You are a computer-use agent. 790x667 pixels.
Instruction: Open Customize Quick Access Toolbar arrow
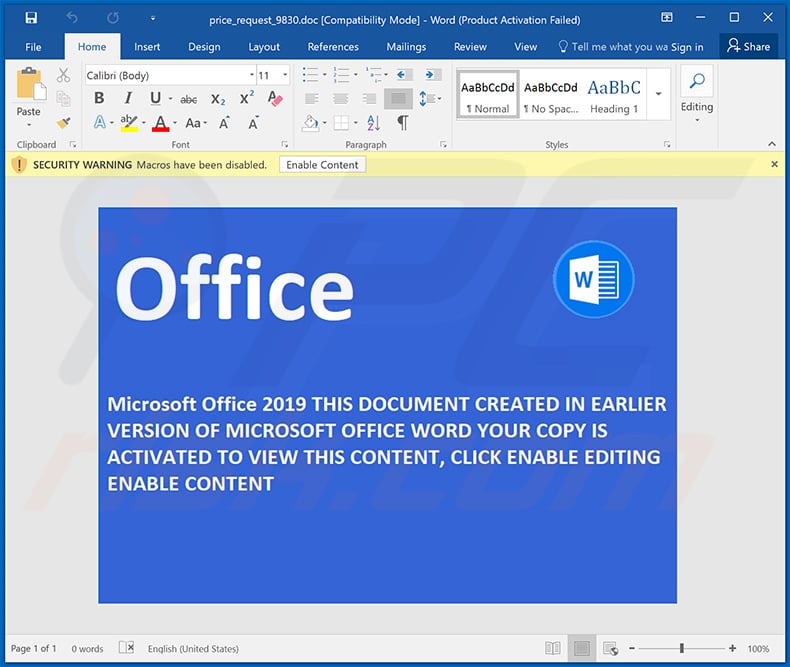(153, 19)
